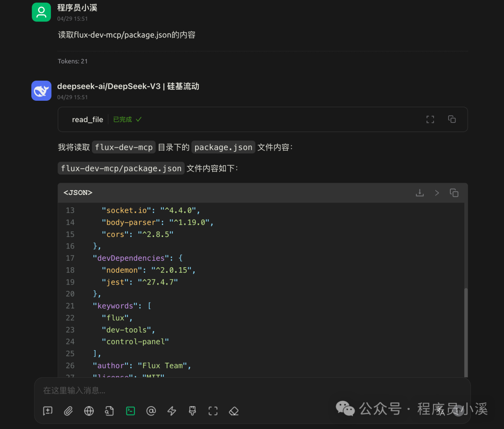Viewport: 504px width, 429px height.
Task: Click the inline code flux-dev-mcp
Action: tap(124, 147)
